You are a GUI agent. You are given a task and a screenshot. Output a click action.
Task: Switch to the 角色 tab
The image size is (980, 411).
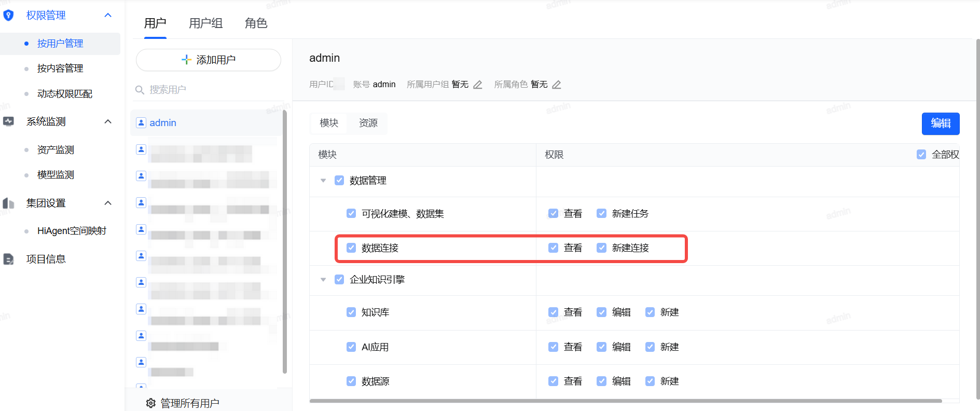[x=256, y=23]
